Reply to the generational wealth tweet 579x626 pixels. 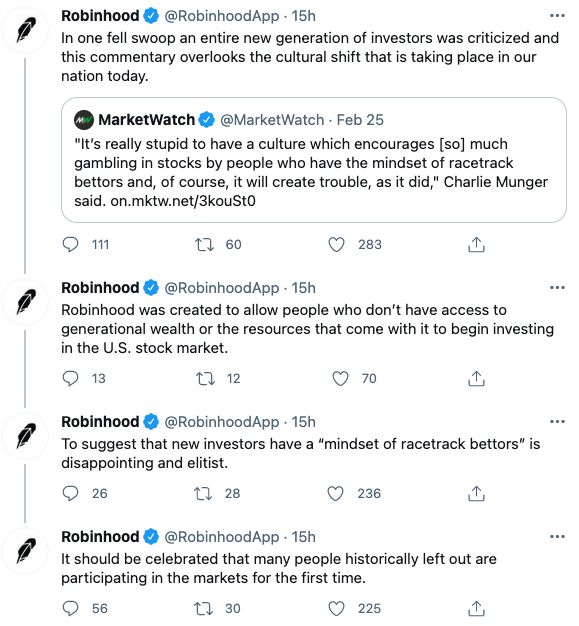[71, 378]
